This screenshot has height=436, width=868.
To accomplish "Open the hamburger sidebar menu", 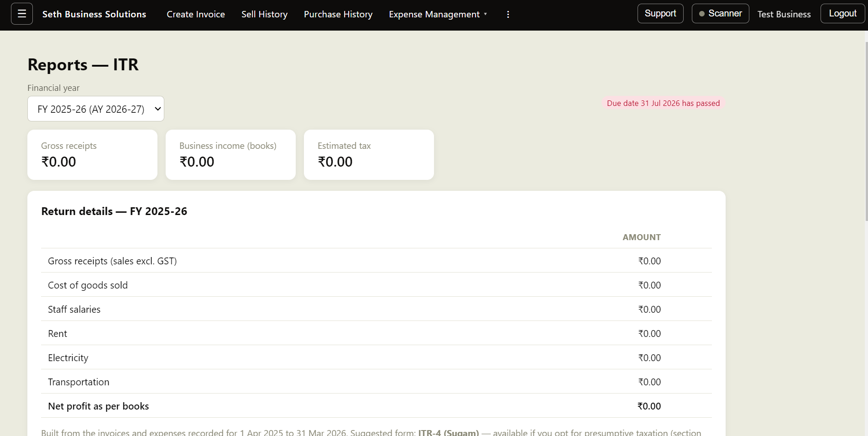I will (x=21, y=14).
